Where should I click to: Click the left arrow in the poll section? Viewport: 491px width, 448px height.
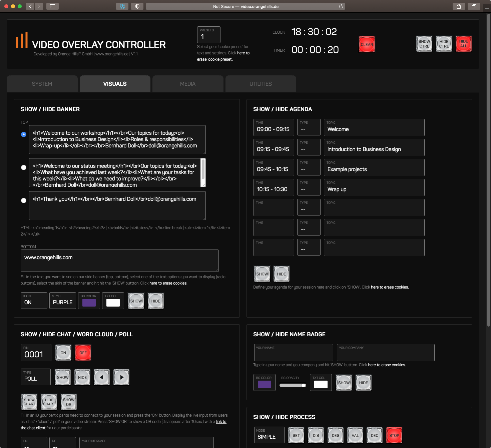point(102,377)
